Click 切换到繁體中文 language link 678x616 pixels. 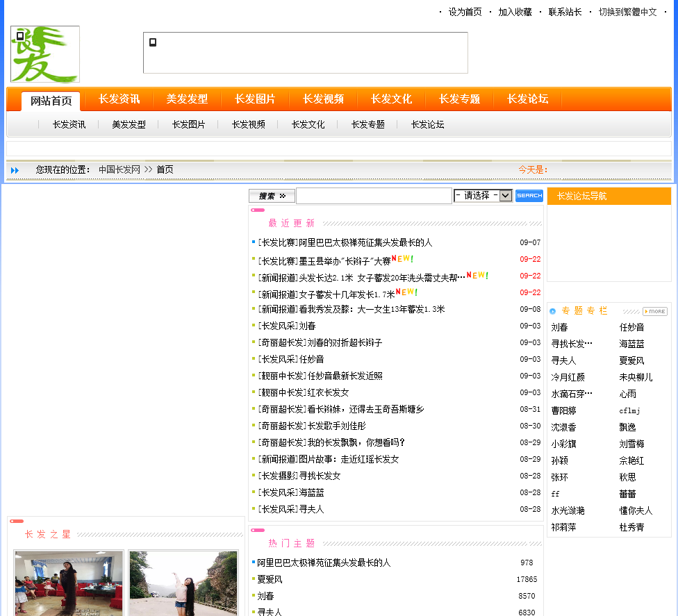pyautogui.click(x=627, y=12)
